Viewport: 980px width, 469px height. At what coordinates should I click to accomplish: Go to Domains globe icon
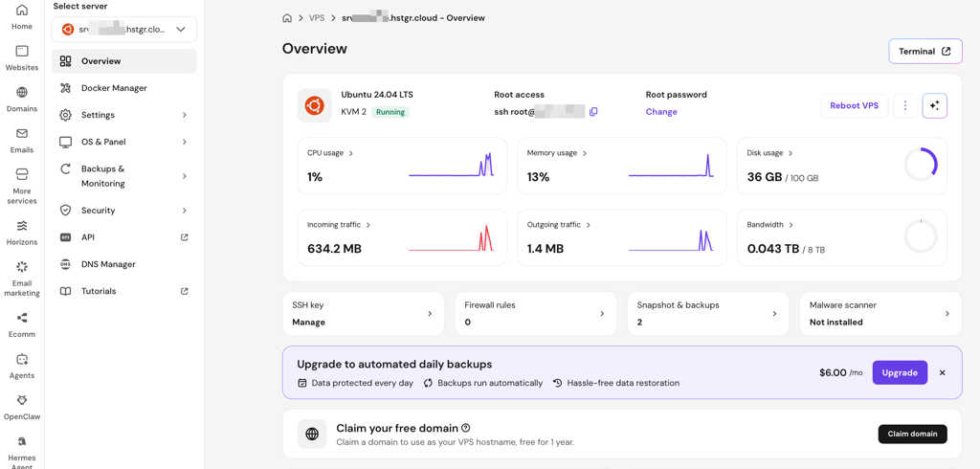[22, 93]
